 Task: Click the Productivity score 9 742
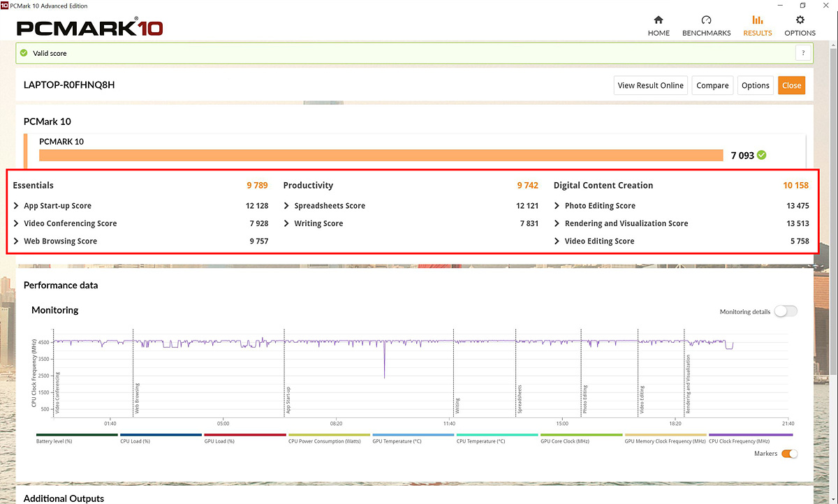point(528,186)
